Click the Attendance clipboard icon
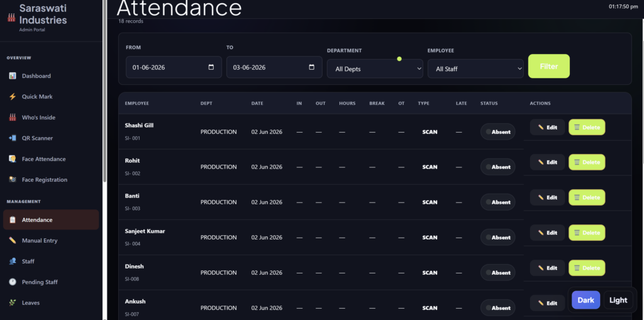 pyautogui.click(x=13, y=220)
